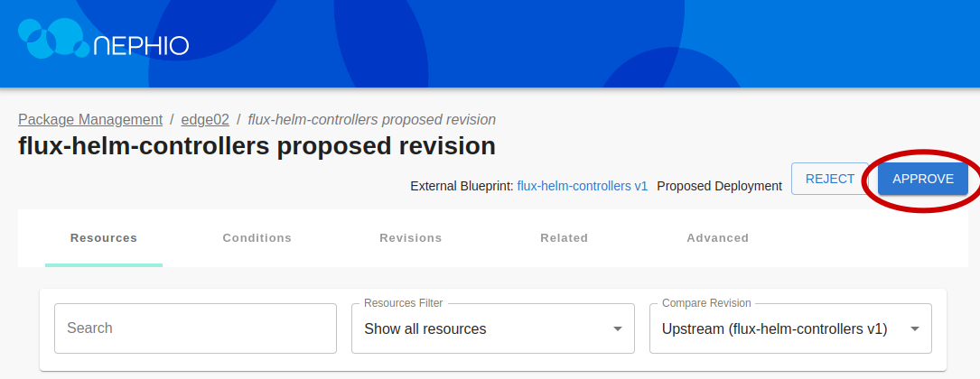Show the Advanced tab
The height and width of the screenshot is (379, 980).
point(717,238)
